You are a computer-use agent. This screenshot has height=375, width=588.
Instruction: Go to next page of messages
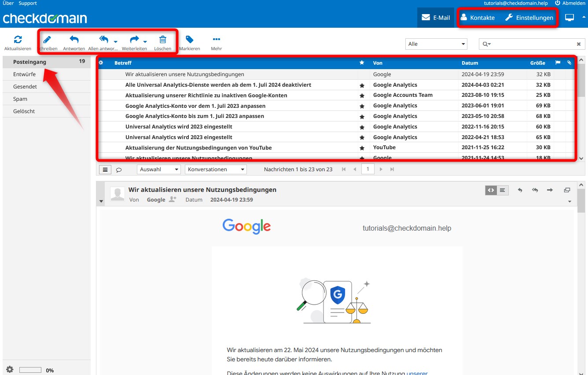coord(381,169)
